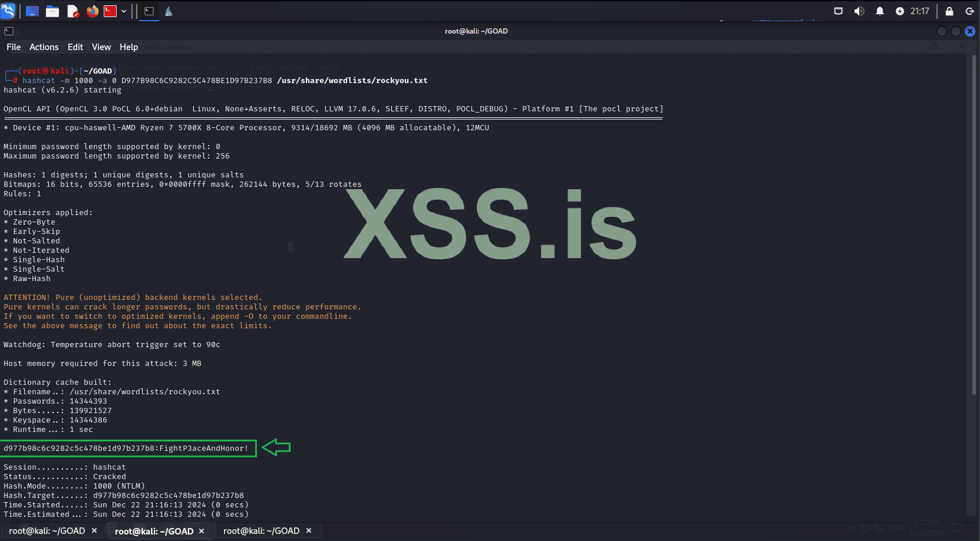Select the terminal window in the taskbar
The height and width of the screenshot is (541, 980).
149,11
